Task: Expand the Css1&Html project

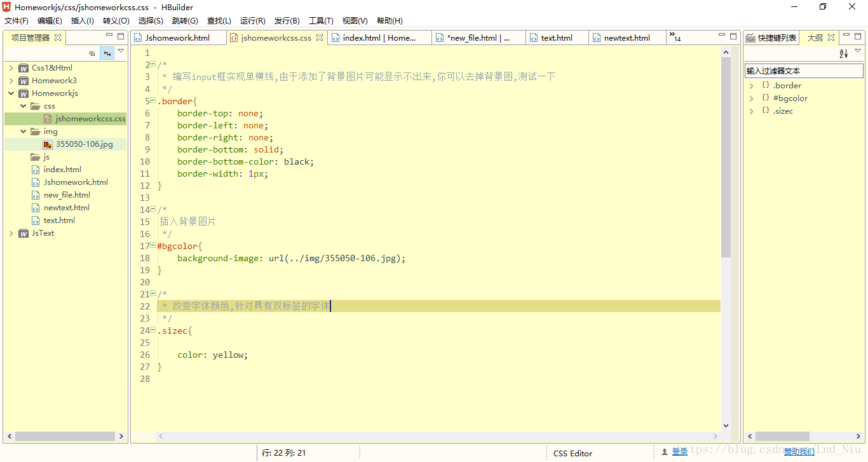Action: (11, 68)
